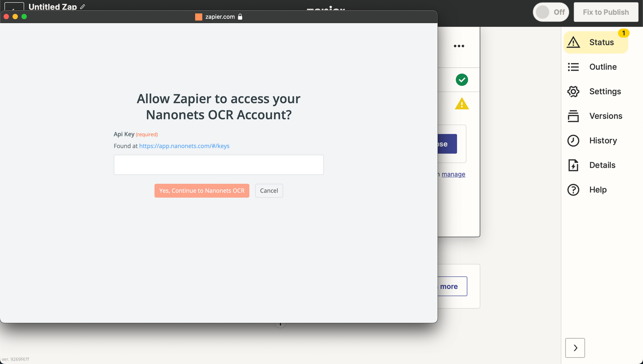Open the app.nanonets.com keys link
Image resolution: width=643 pixels, height=364 pixels.
[184, 146]
